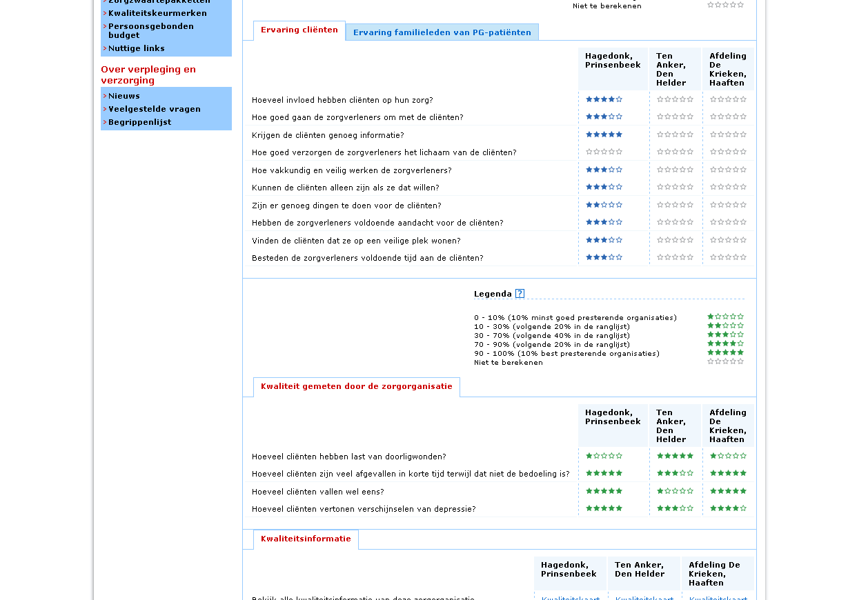Image resolution: width=868 pixels, height=600 pixels.
Task: Open 'Nuttige links' in the sidebar
Action: [137, 48]
